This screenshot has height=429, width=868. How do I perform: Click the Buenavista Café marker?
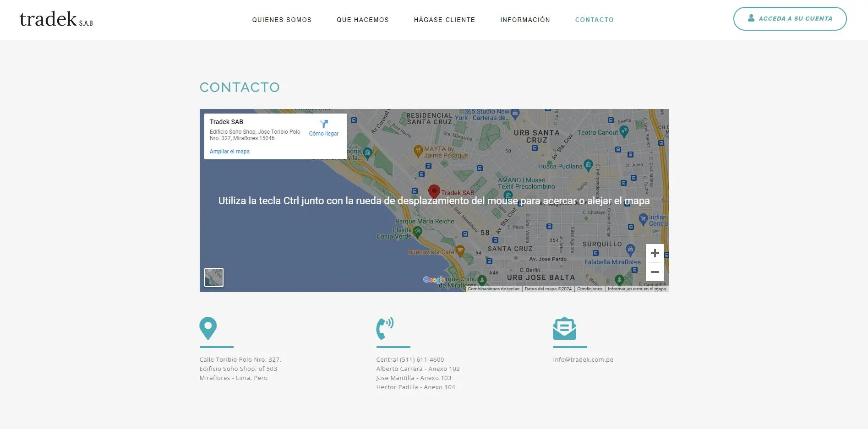(x=460, y=250)
